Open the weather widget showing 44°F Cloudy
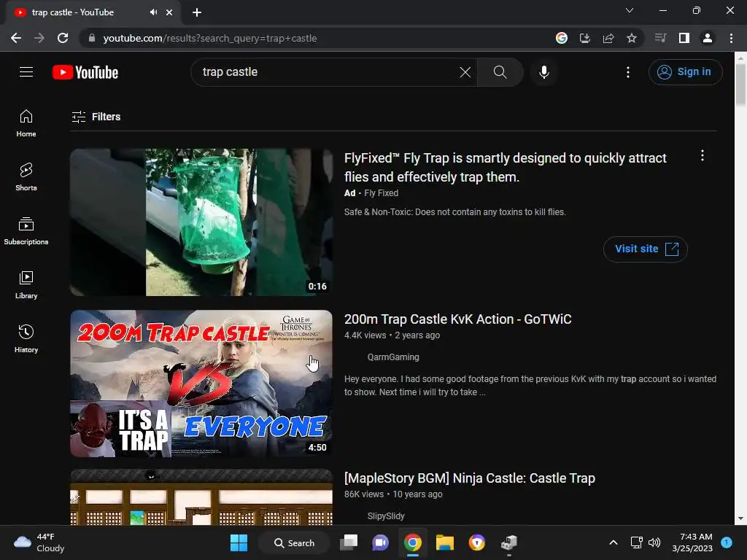The width and height of the screenshot is (747, 560). pos(39,542)
